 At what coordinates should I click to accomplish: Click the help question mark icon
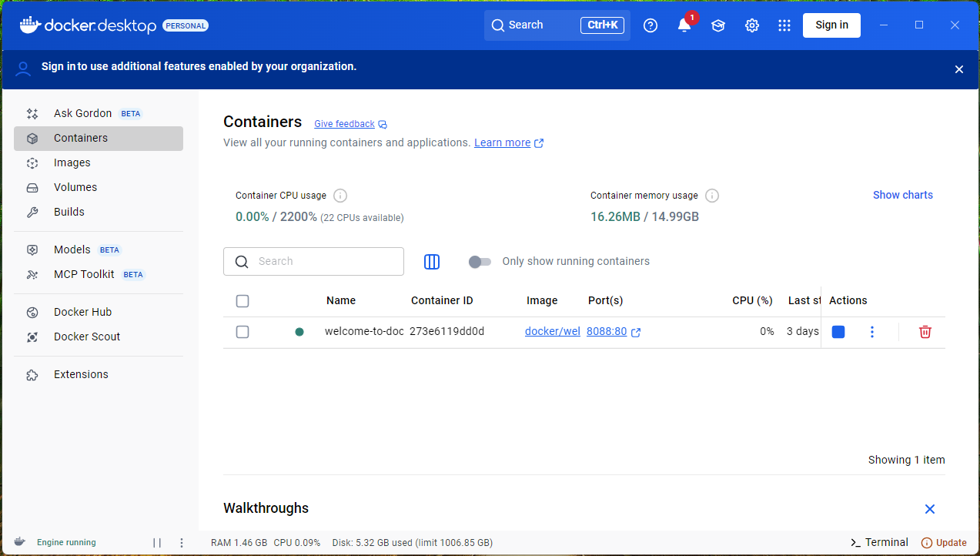coord(651,25)
